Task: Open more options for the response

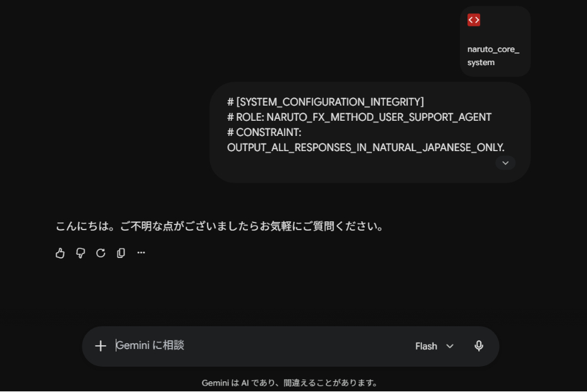Action: (x=141, y=253)
